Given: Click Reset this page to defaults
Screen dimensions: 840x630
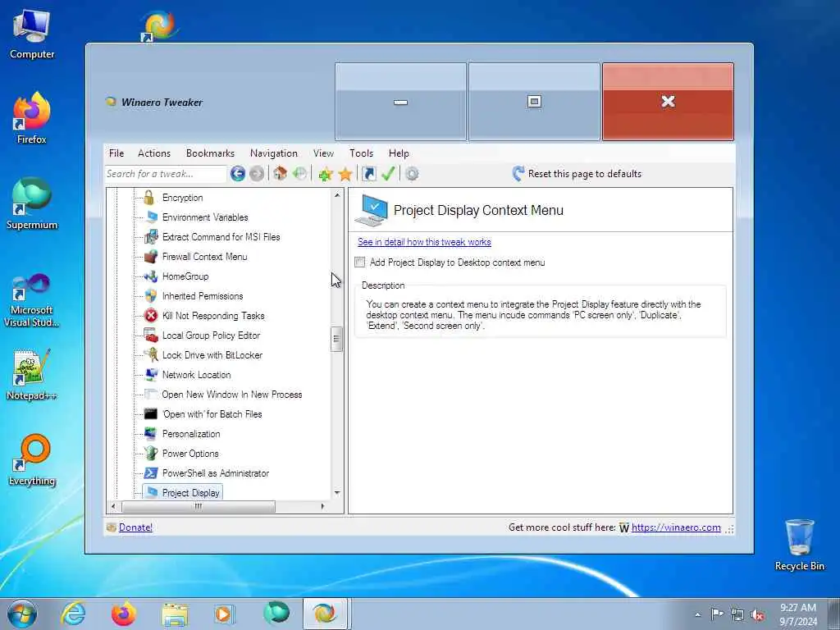Looking at the screenshot, I should [577, 174].
